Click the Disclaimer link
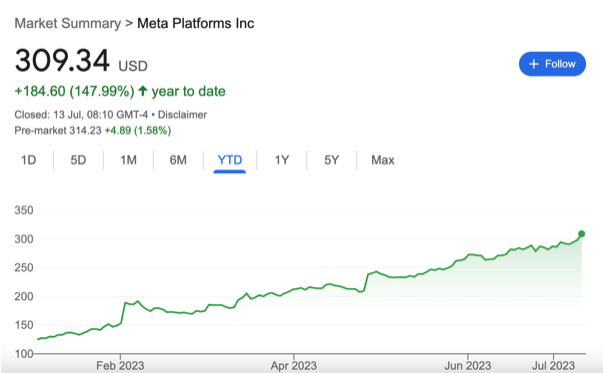Viewport: 603px width, 373px height. pos(182,115)
